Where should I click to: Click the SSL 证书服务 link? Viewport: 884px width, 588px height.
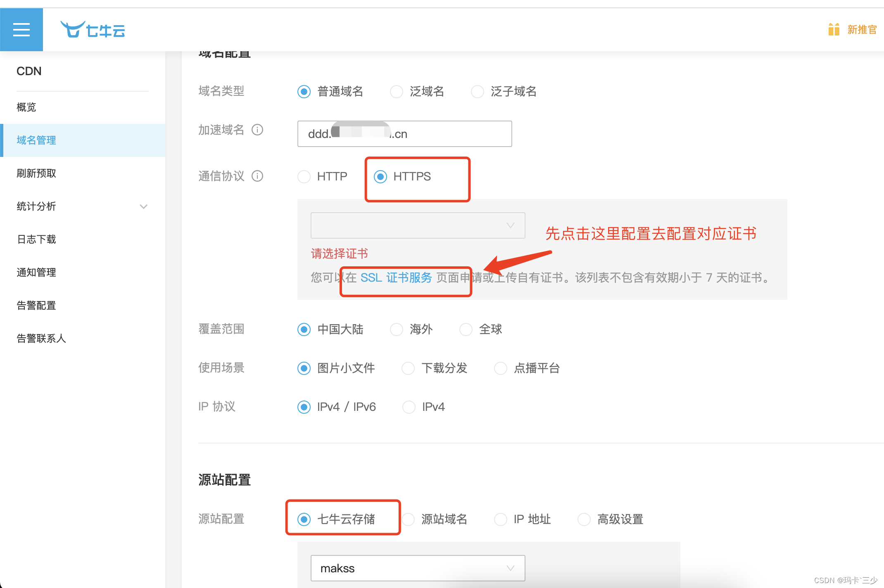pyautogui.click(x=396, y=277)
